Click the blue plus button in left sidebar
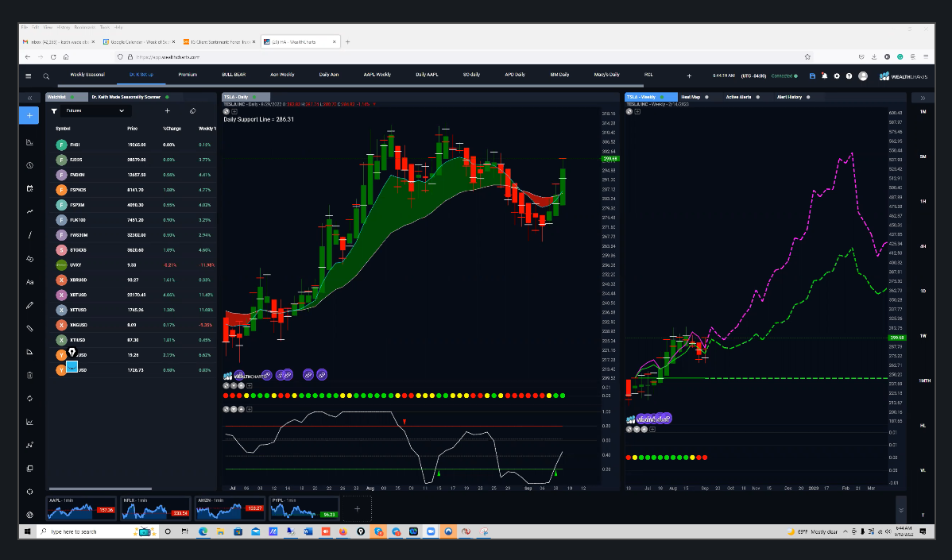 pos(29,115)
